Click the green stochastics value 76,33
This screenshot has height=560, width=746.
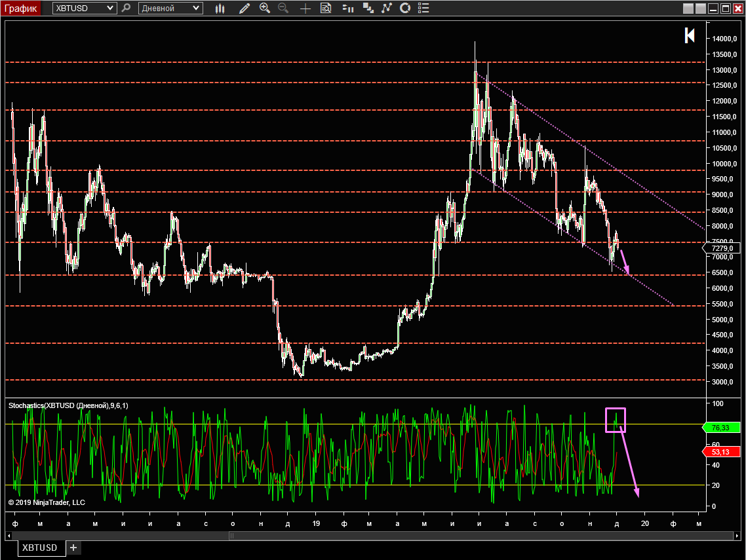click(x=721, y=428)
